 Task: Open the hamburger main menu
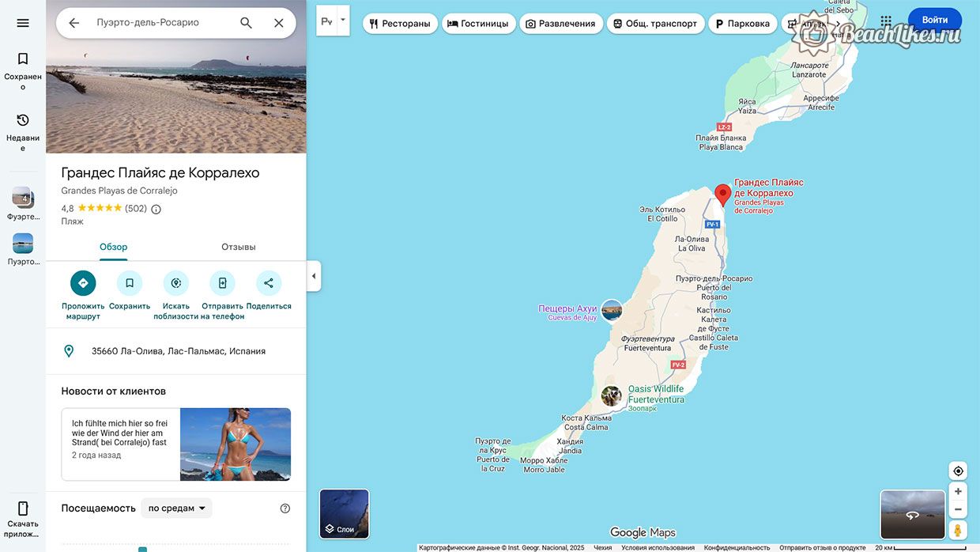23,23
